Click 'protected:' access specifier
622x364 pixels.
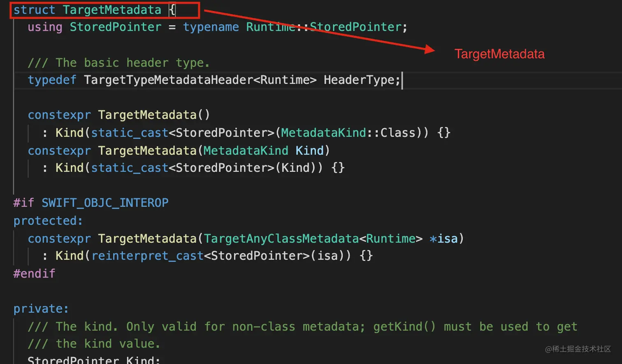tap(48, 221)
